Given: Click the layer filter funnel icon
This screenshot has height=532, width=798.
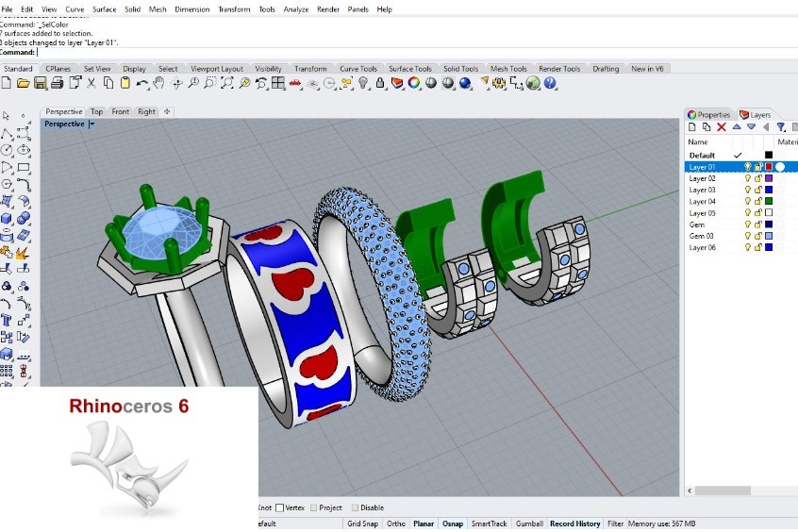Looking at the screenshot, I should click(x=781, y=126).
